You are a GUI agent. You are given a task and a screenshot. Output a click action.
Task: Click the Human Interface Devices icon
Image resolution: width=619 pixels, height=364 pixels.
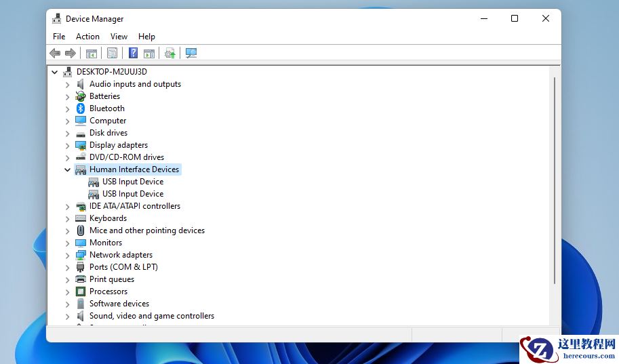point(81,169)
